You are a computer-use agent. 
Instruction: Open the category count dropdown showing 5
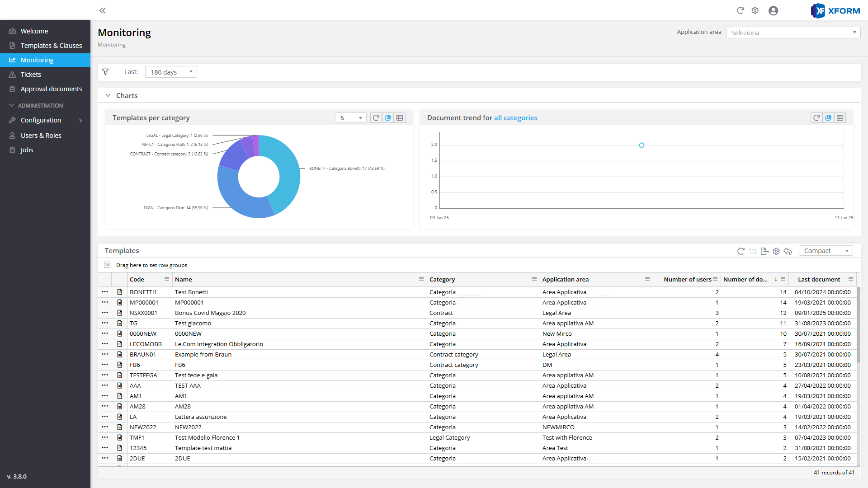tap(350, 118)
